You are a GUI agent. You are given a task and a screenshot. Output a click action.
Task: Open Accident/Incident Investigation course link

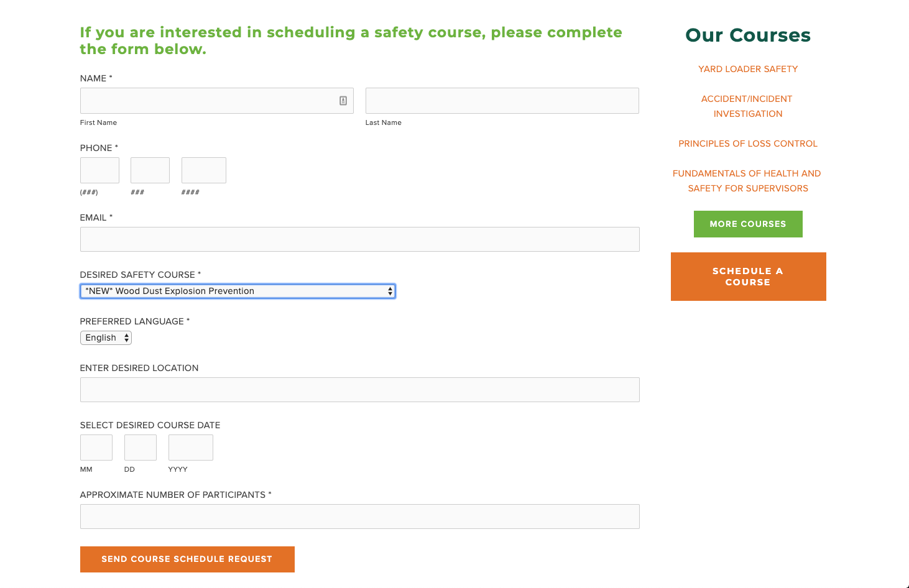coord(747,106)
